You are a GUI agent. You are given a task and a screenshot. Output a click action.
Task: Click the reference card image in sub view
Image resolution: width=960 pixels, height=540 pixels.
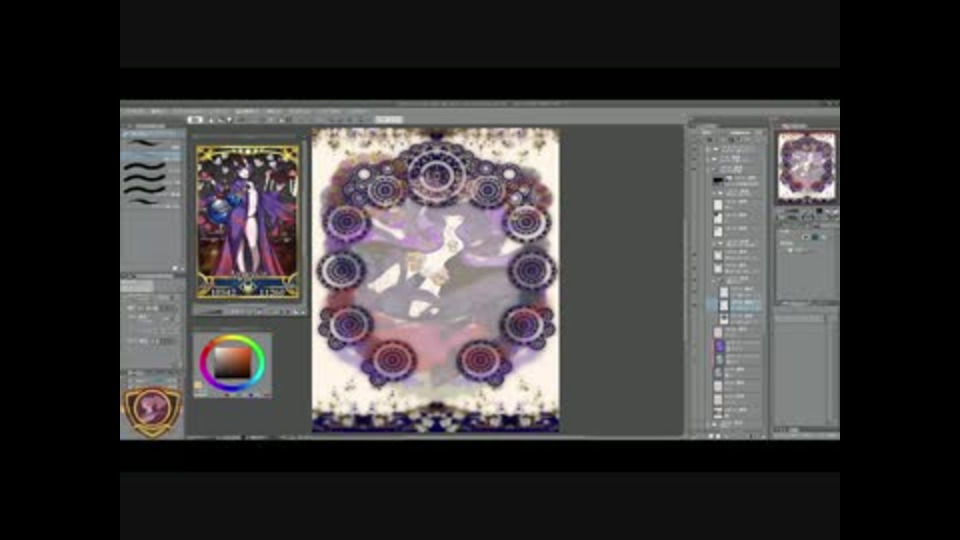[248, 222]
